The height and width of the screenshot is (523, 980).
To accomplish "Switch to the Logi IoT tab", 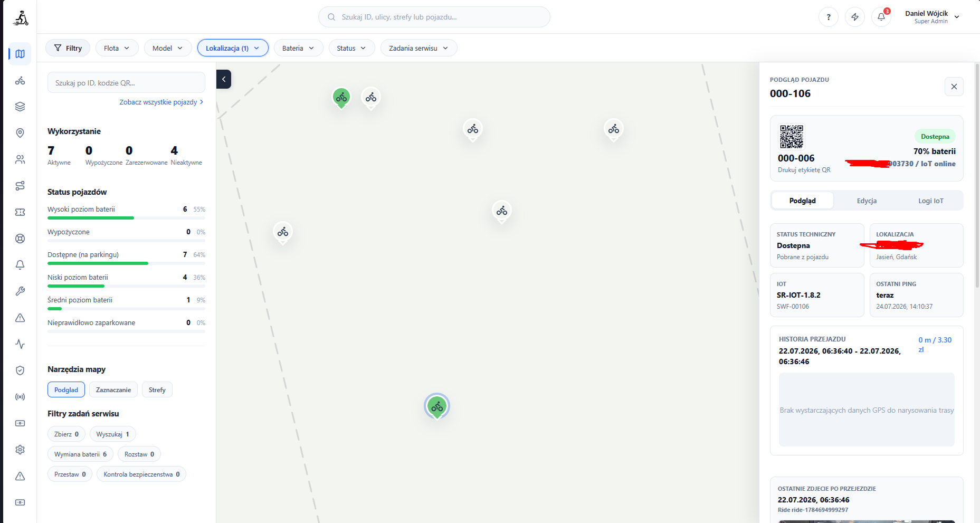I will [x=930, y=201].
